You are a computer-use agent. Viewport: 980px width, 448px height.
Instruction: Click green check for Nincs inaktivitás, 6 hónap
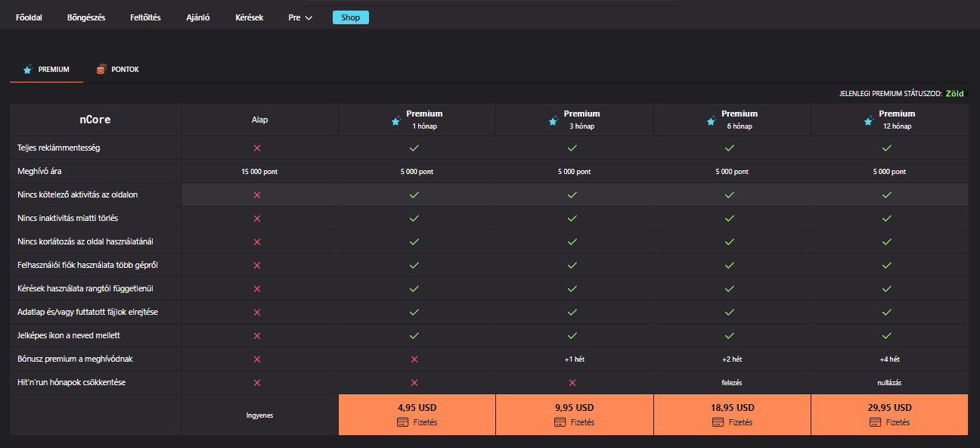coord(730,219)
